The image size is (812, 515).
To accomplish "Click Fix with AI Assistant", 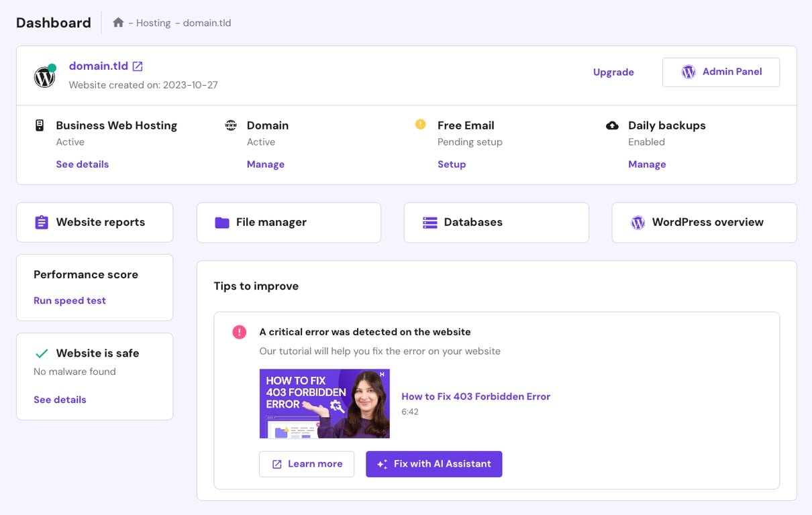I will (x=434, y=464).
